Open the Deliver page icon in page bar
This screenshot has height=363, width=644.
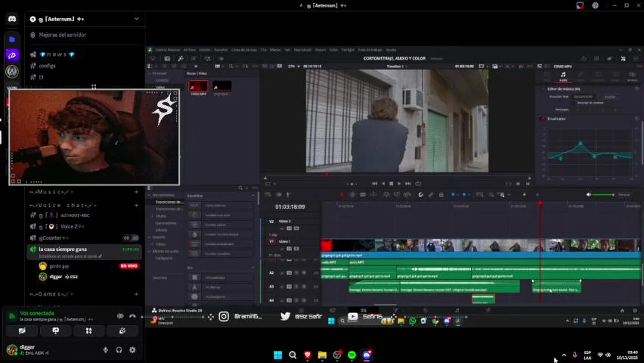click(488, 311)
